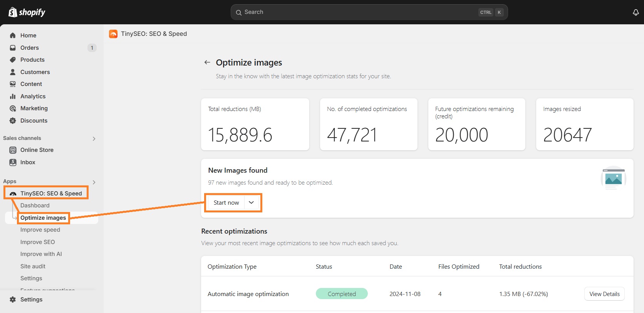Click the search magnifier icon
The image size is (644, 313).
coord(239,12)
